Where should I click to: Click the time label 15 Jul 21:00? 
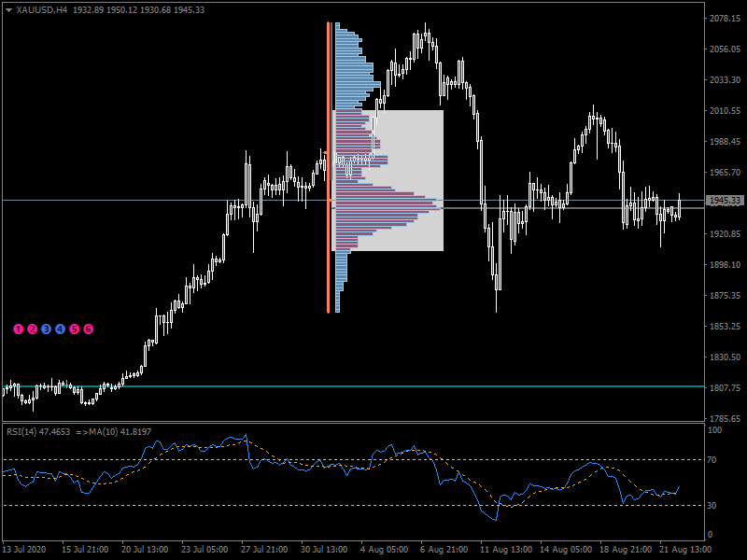pyautogui.click(x=85, y=549)
